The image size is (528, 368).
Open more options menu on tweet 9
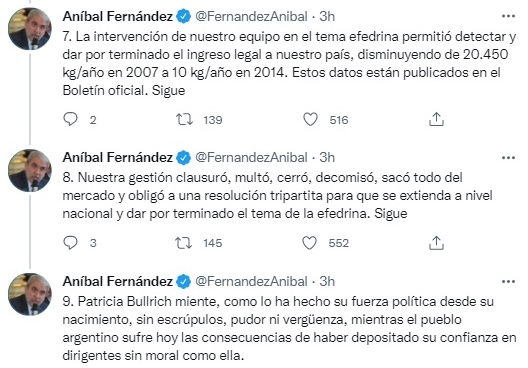[x=508, y=281]
